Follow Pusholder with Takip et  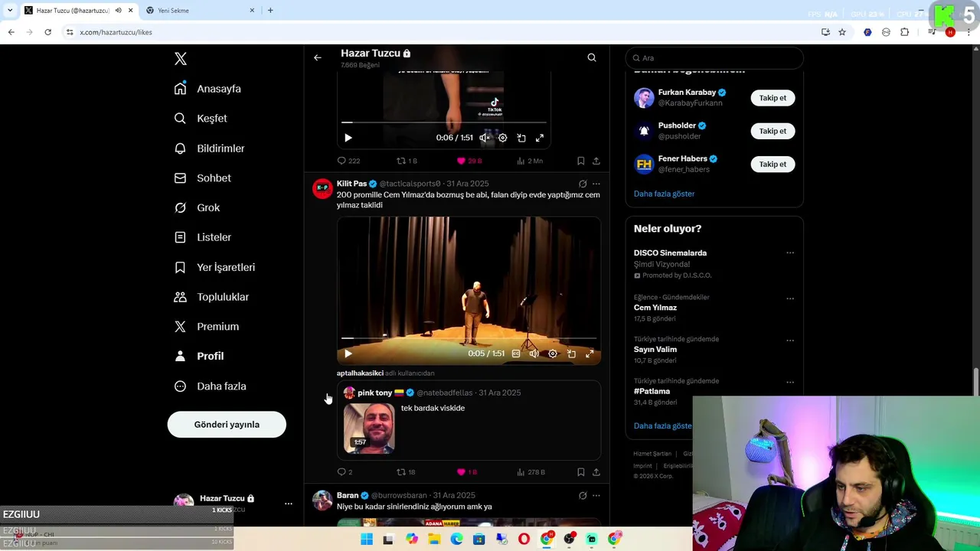pyautogui.click(x=773, y=131)
